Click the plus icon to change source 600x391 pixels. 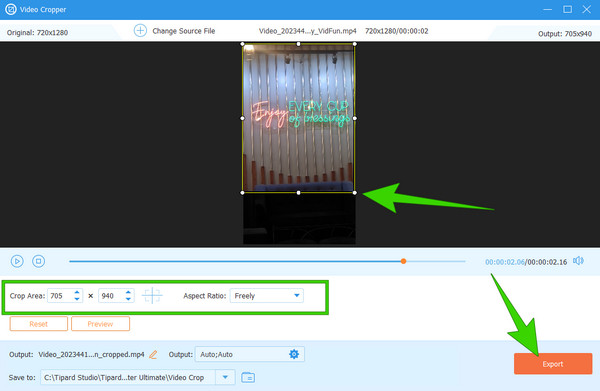tap(140, 30)
